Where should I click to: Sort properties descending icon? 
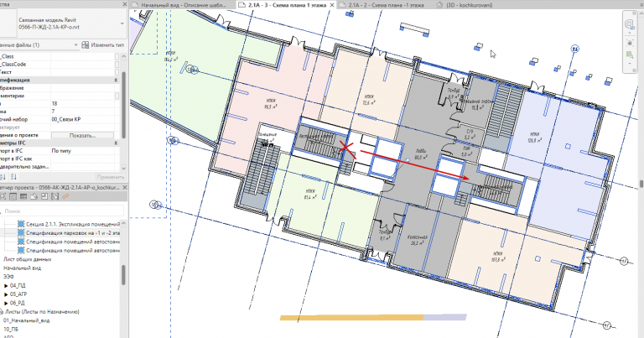pyautogui.click(x=13, y=177)
